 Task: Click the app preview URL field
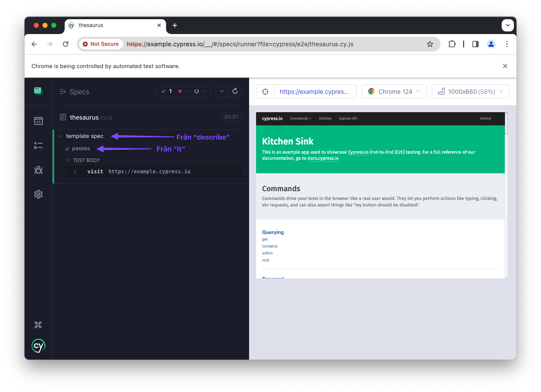click(x=315, y=92)
